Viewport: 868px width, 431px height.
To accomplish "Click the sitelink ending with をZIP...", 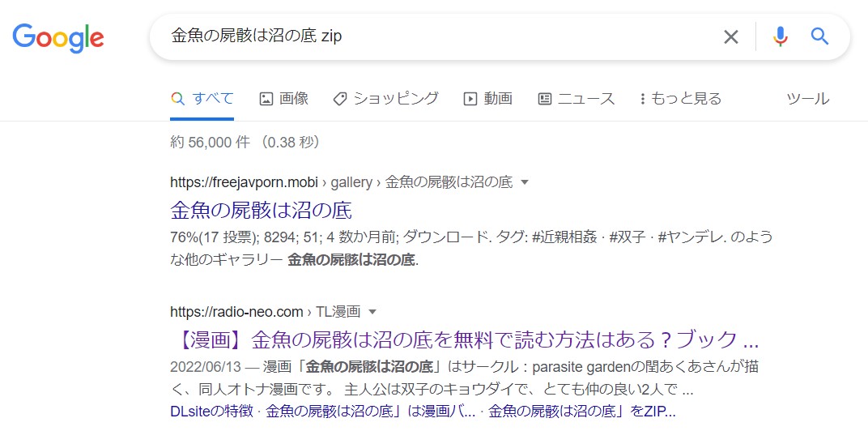I will (x=582, y=412).
